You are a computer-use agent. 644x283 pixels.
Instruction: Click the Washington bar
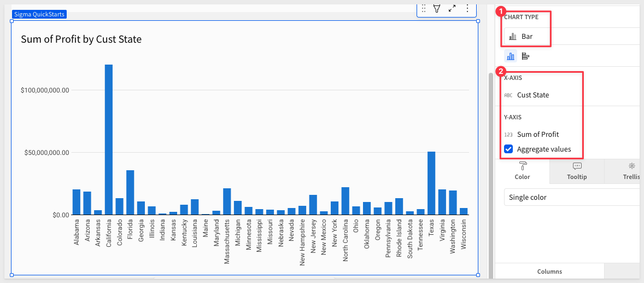[x=453, y=203]
